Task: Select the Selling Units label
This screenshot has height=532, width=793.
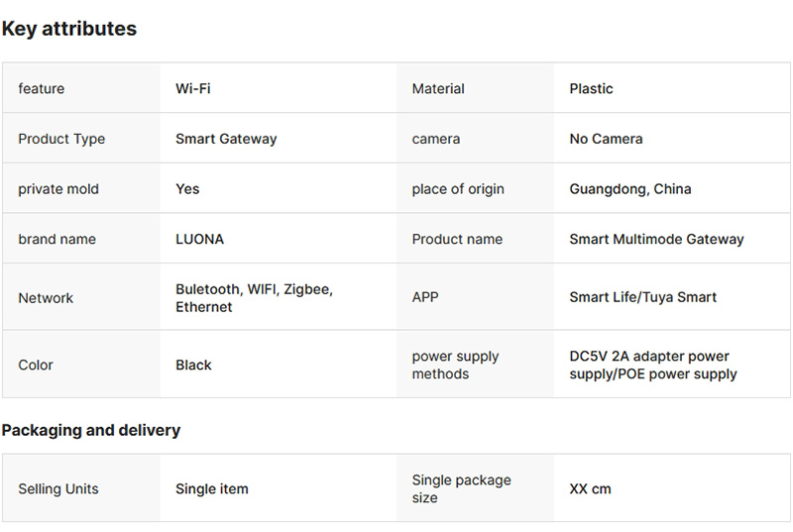Action: tap(58, 488)
